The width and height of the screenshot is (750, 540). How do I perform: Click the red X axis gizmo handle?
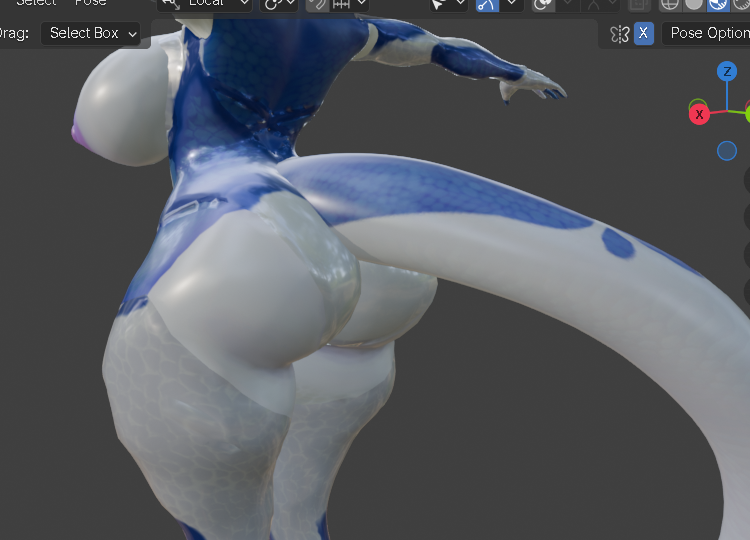699,115
